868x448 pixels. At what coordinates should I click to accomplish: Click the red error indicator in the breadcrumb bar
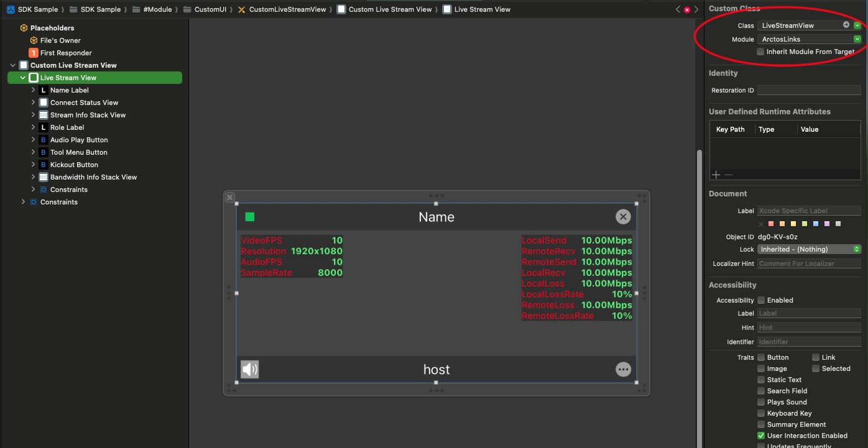686,10
